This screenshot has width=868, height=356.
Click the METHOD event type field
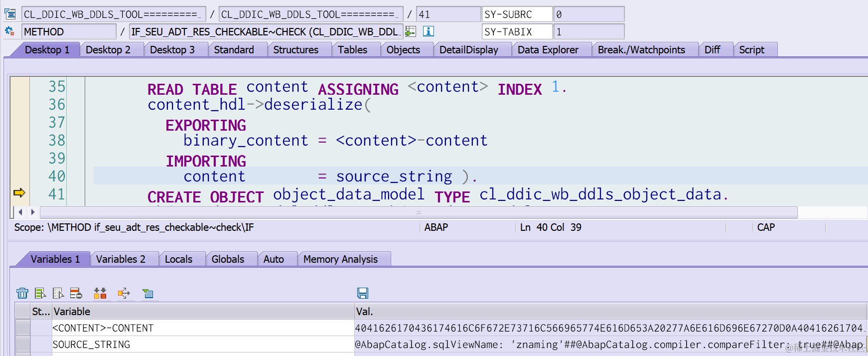[x=69, y=31]
